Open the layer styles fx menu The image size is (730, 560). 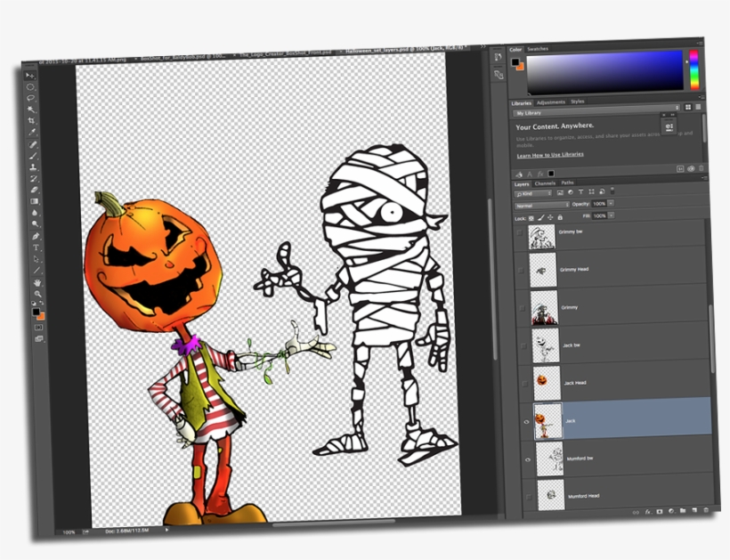click(x=647, y=512)
